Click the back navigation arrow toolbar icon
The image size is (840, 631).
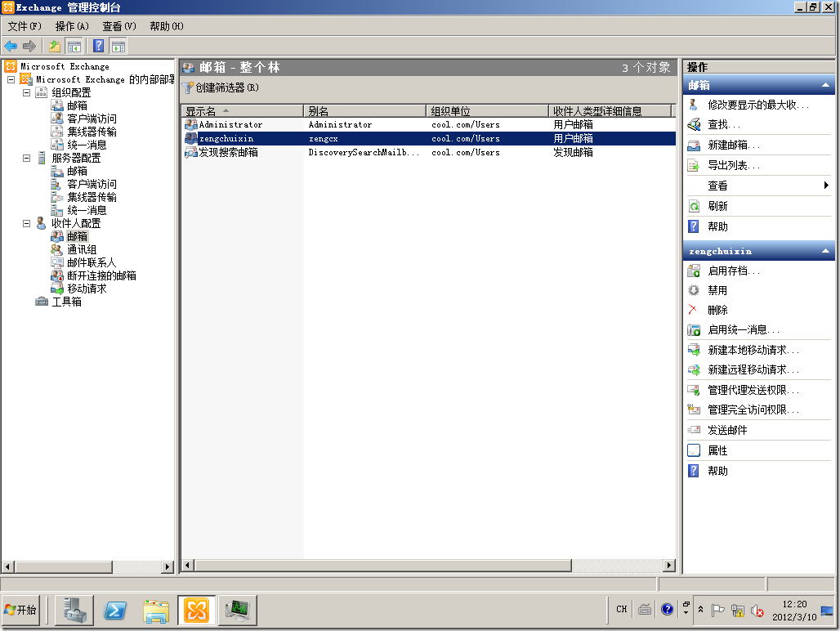10,46
